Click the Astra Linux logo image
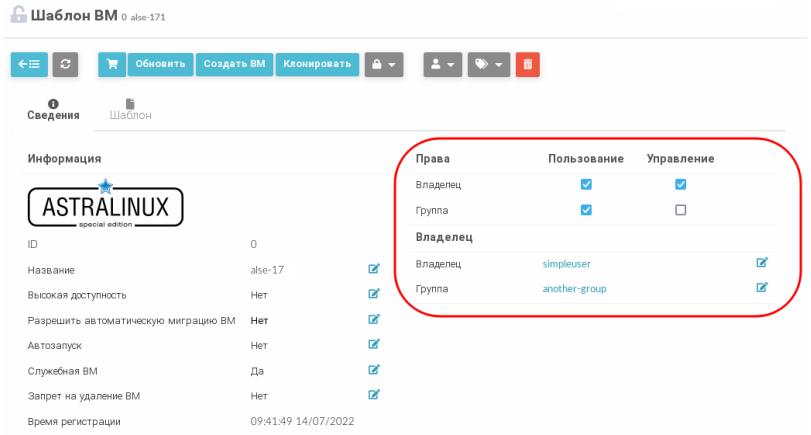 coord(105,206)
